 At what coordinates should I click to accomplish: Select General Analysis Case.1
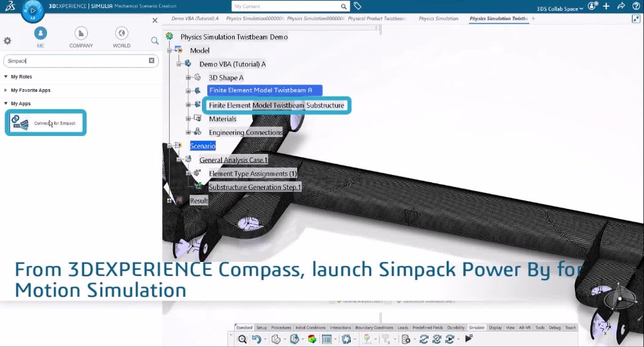coord(233,160)
